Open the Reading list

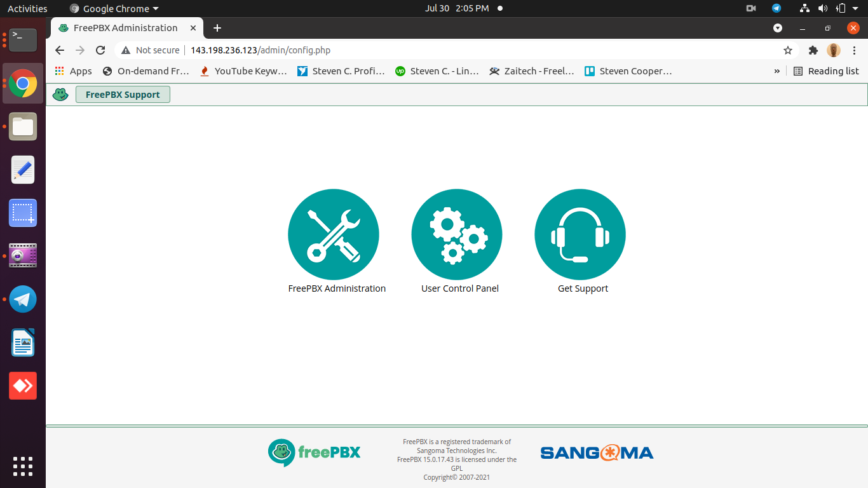pos(826,71)
